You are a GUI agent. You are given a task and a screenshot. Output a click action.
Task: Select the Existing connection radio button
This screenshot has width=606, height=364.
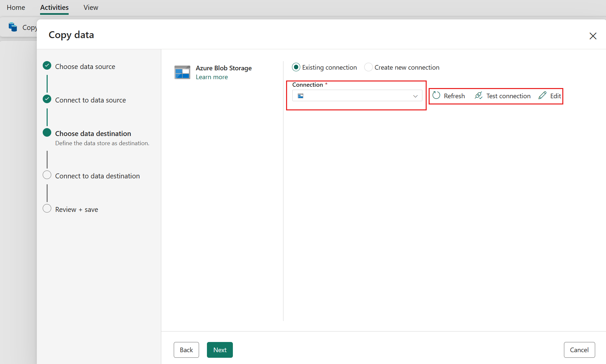click(296, 67)
